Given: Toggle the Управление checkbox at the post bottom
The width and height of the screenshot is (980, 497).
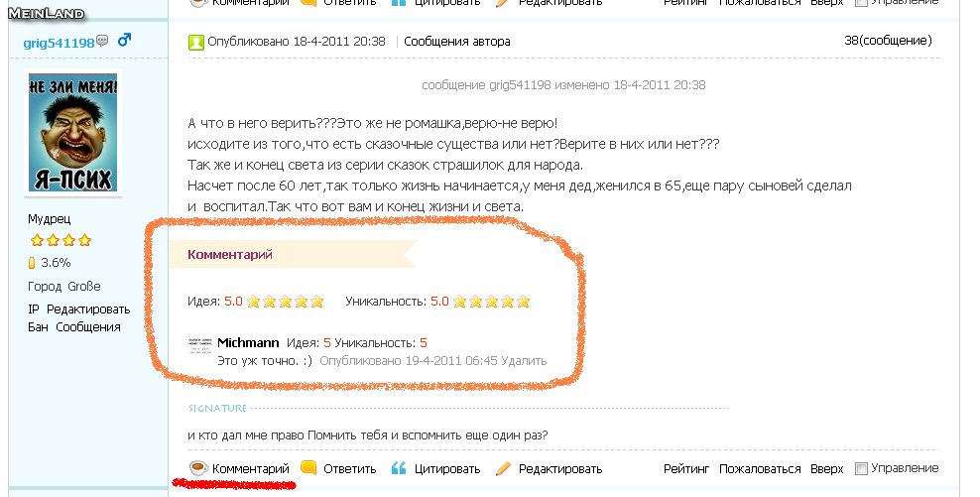Looking at the screenshot, I should pos(861,468).
